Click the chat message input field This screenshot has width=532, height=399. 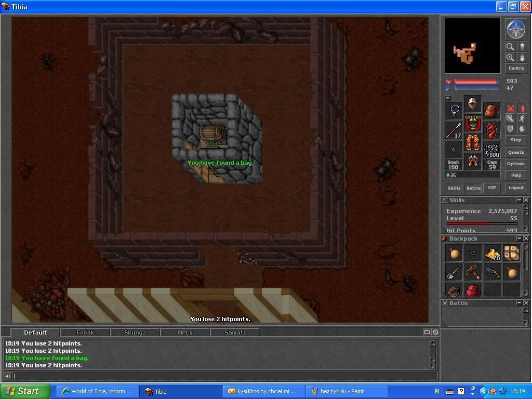click(x=225, y=376)
